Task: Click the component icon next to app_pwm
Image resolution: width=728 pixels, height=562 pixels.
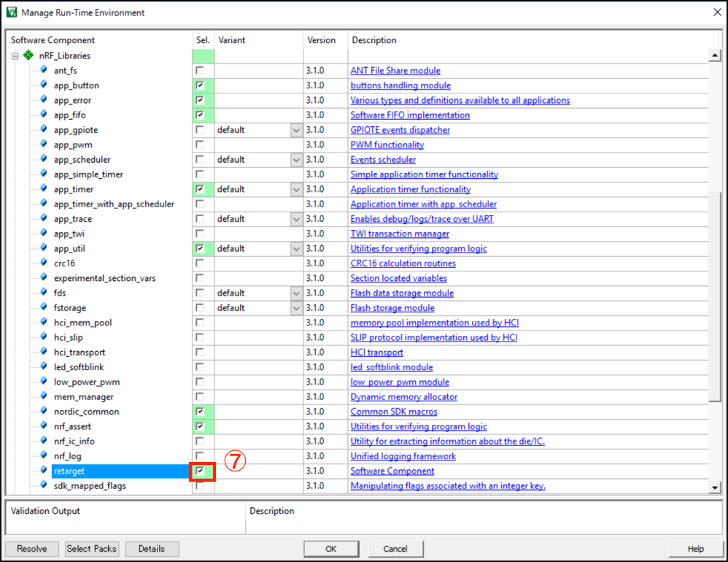Action: 43,145
